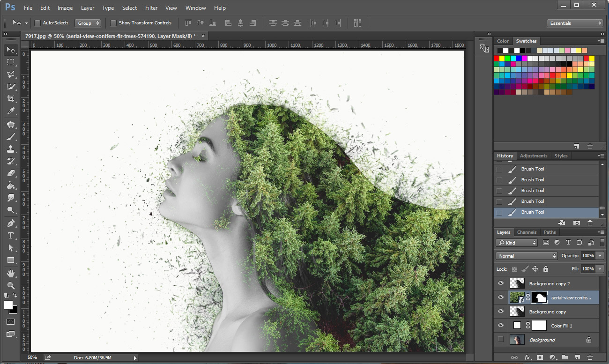
Task: Create new snapshot in History panel
Action: pos(577,223)
